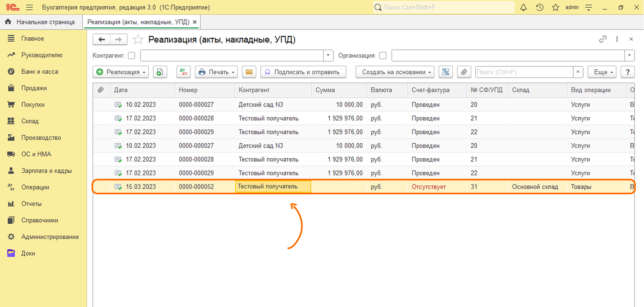Add this list to favorites star
644x307 pixels.
138,39
